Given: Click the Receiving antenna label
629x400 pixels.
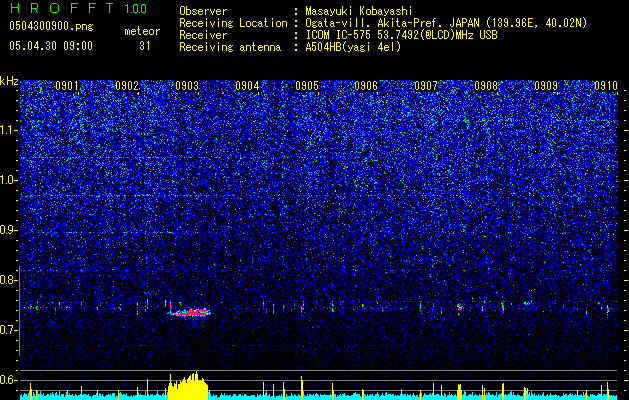Looking at the screenshot, I should click(x=230, y=47).
